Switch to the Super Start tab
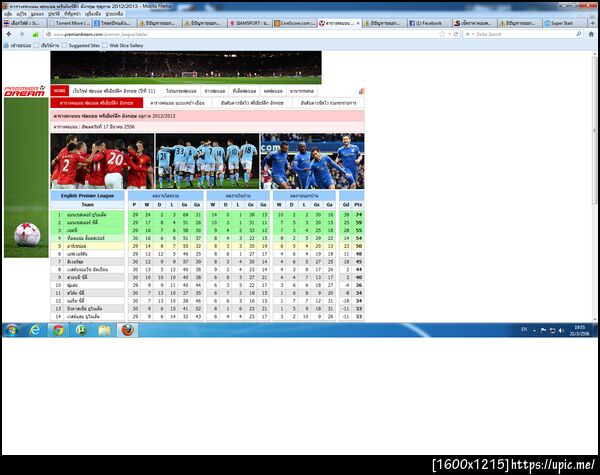This screenshot has height=475, width=600. pyautogui.click(x=564, y=23)
